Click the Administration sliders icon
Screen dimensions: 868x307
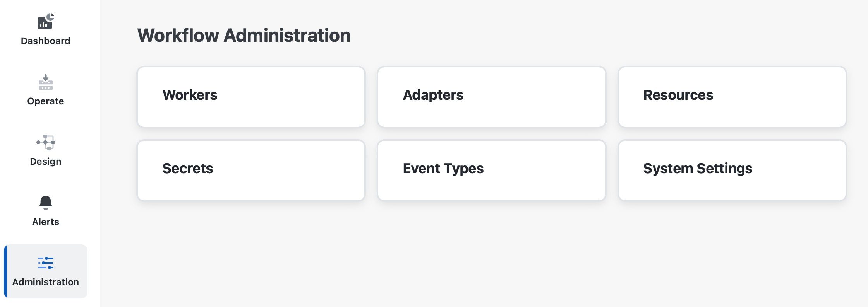pyautogui.click(x=46, y=263)
